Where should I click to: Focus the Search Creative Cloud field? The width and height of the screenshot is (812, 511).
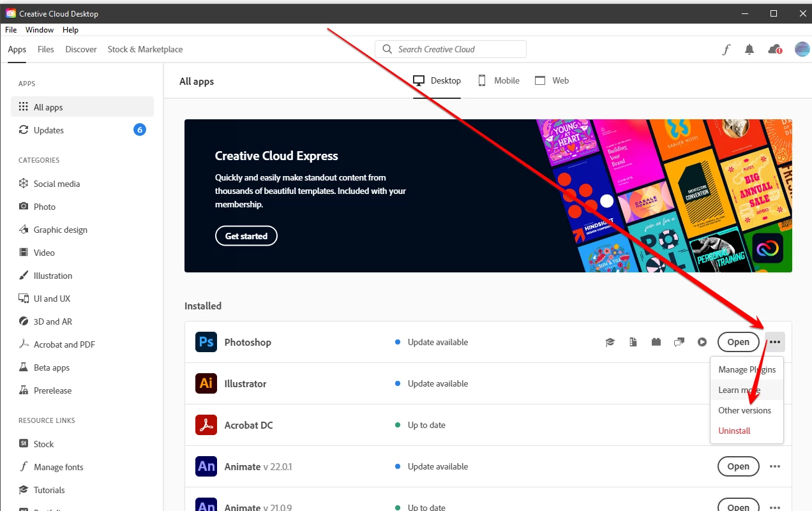pyautogui.click(x=451, y=49)
